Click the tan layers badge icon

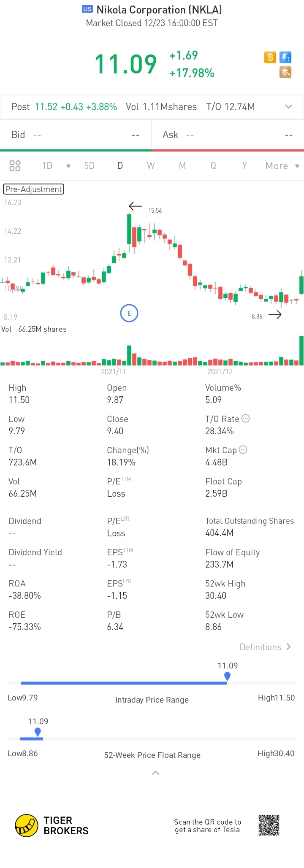[286, 73]
